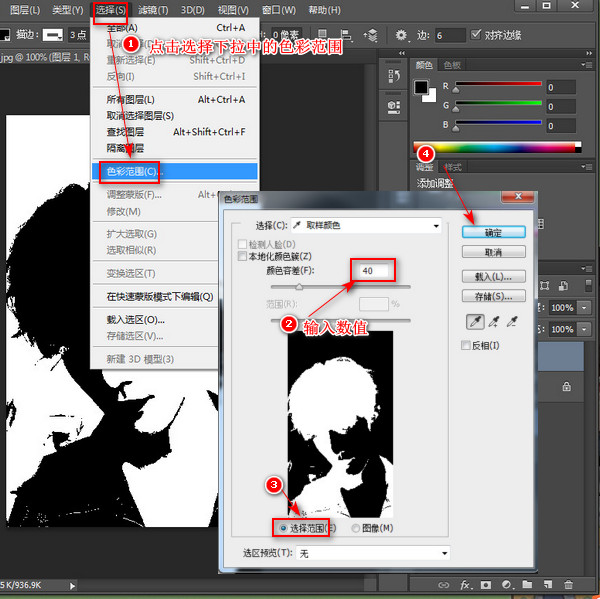Click the color spectrum ramp bar
600x599 pixels.
click(x=497, y=147)
